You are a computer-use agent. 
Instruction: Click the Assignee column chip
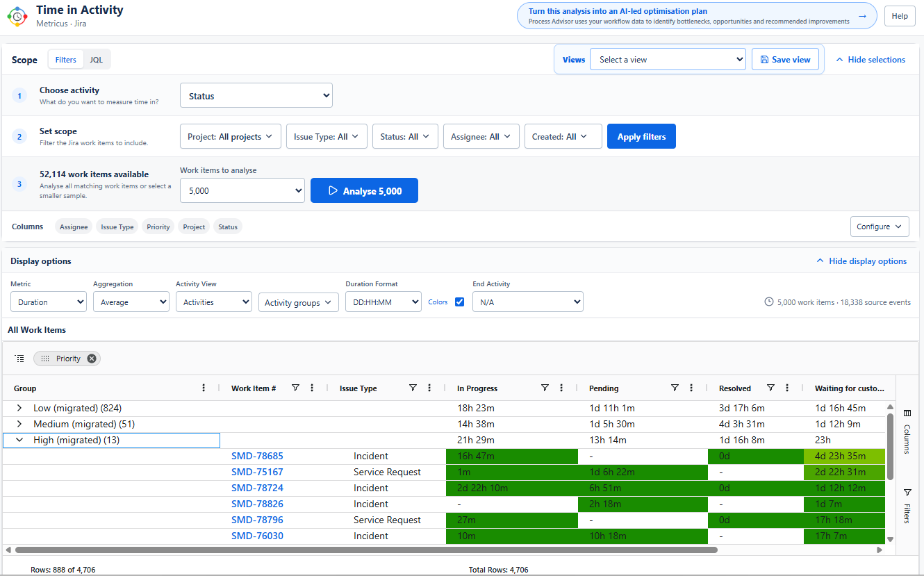[x=74, y=227]
